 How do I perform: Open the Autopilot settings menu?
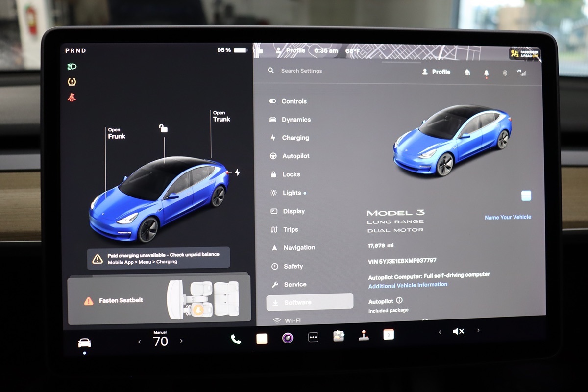point(290,156)
